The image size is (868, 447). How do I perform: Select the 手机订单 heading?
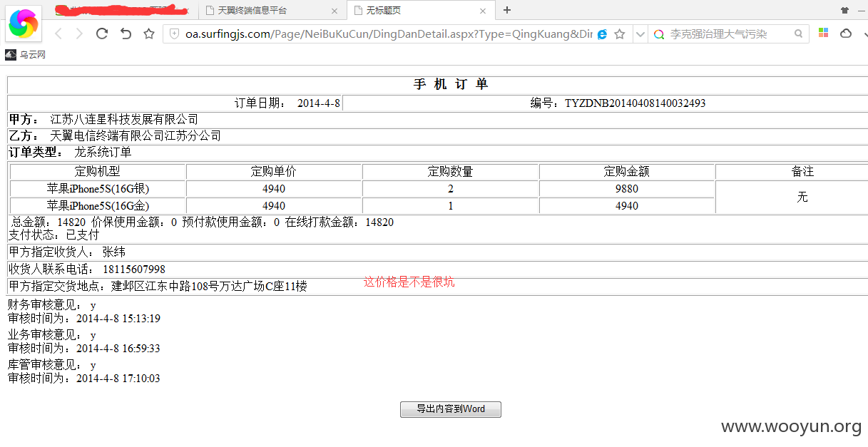point(451,84)
